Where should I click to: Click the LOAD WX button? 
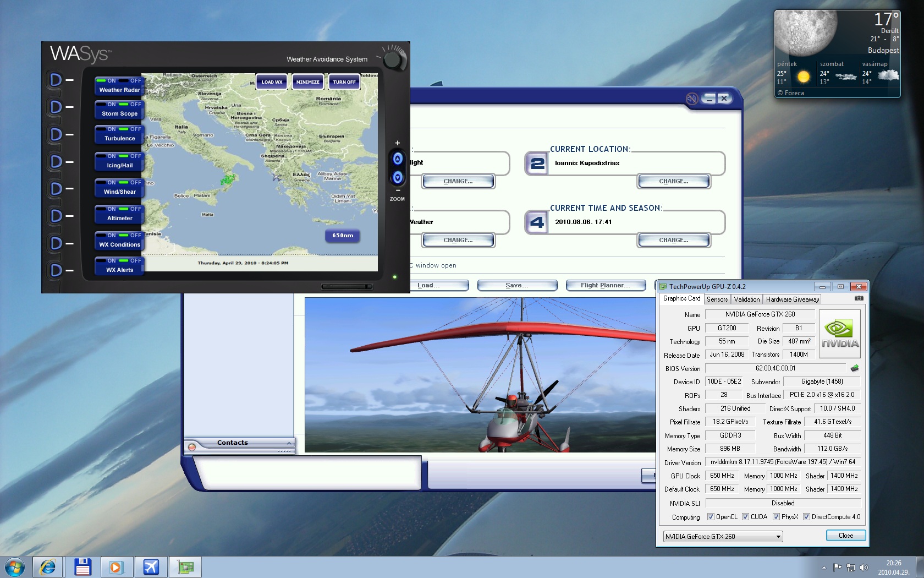click(272, 82)
